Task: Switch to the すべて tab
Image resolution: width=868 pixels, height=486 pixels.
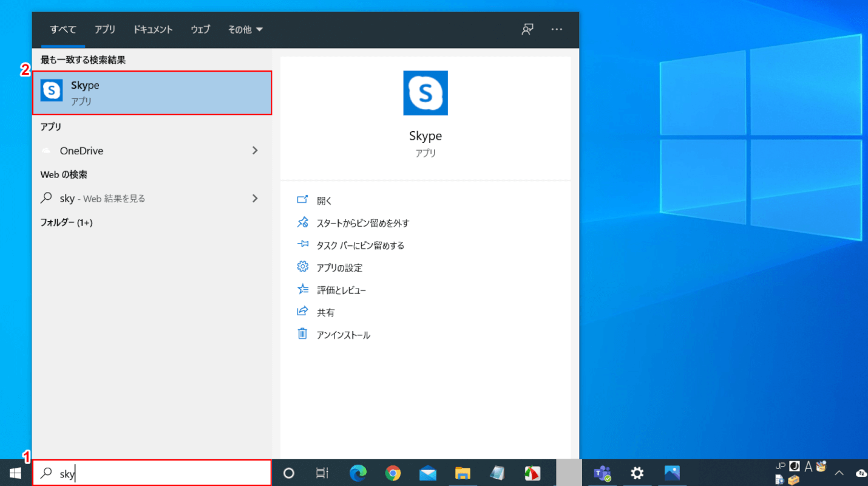Action: pyautogui.click(x=63, y=29)
